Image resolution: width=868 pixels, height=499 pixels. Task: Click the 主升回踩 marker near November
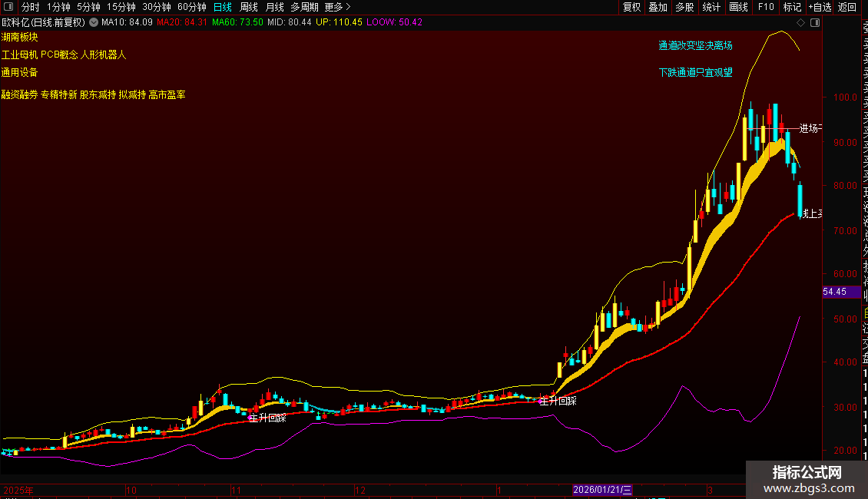(267, 418)
